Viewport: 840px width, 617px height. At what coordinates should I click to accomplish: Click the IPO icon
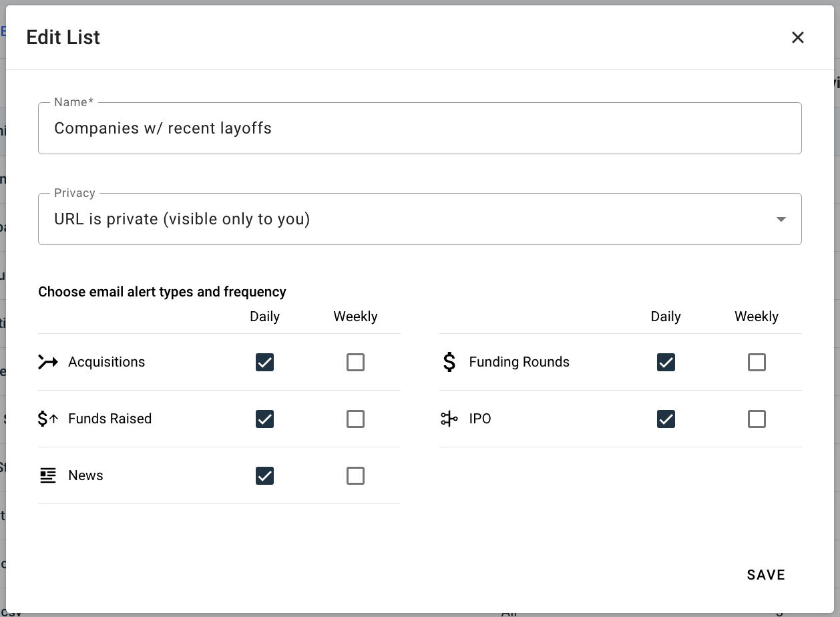pyautogui.click(x=449, y=419)
